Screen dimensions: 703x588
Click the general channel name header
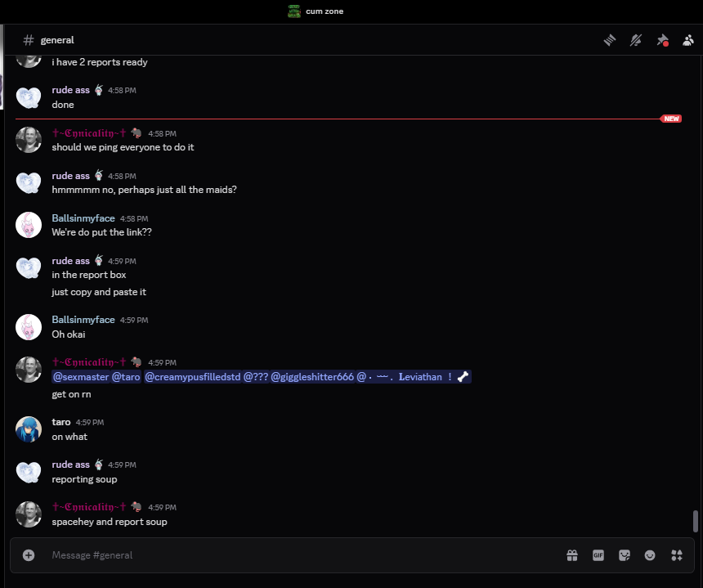[57, 40]
